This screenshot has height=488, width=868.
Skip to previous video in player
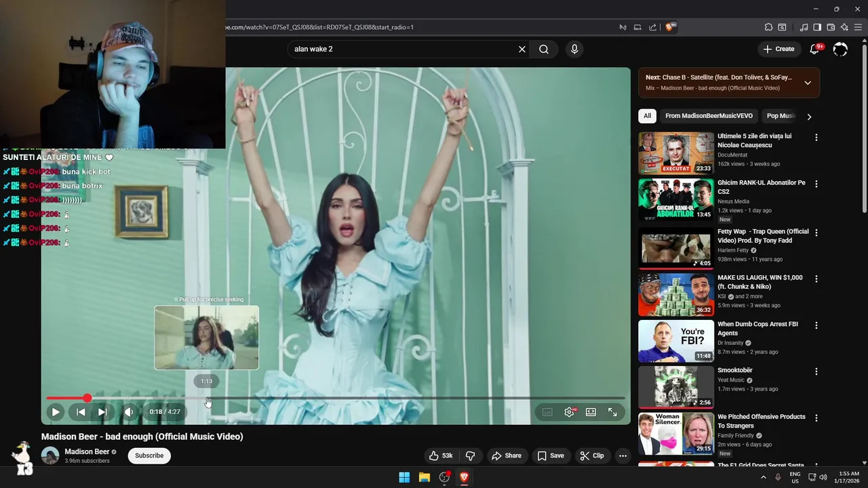[81, 412]
